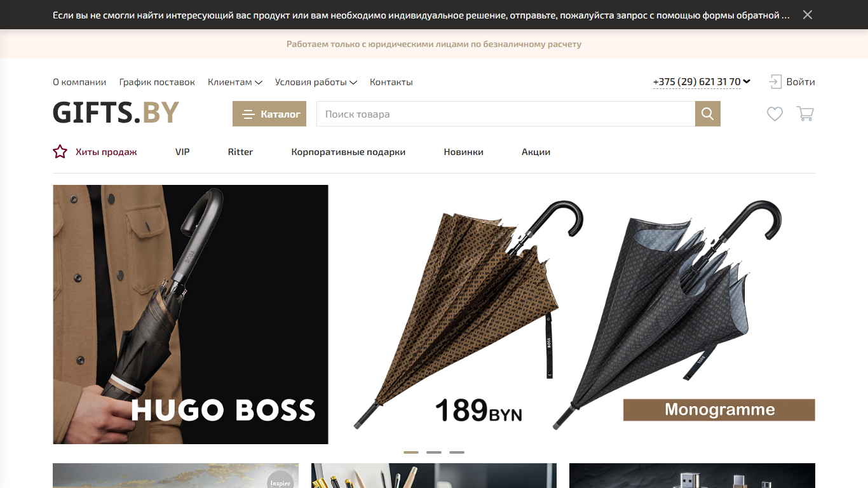Click the star icon beside Хиты продаж
Image resolution: width=868 pixels, height=488 pixels.
tap(60, 152)
